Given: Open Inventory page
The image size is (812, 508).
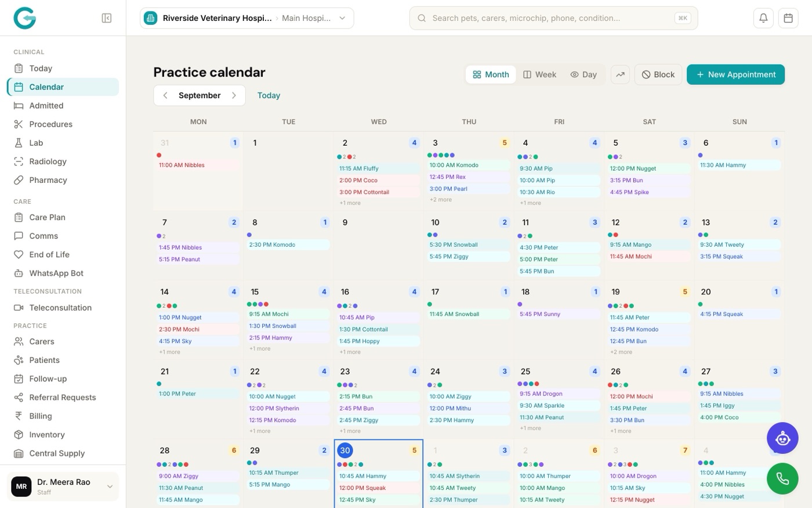Looking at the screenshot, I should [63, 434].
